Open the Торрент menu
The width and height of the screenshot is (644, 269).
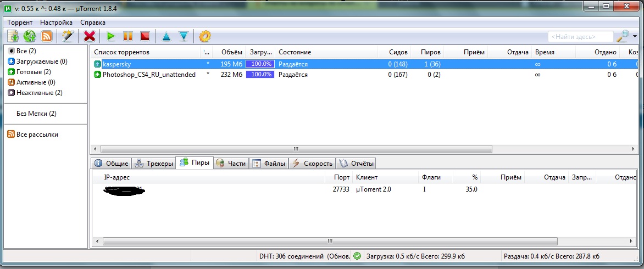point(20,23)
